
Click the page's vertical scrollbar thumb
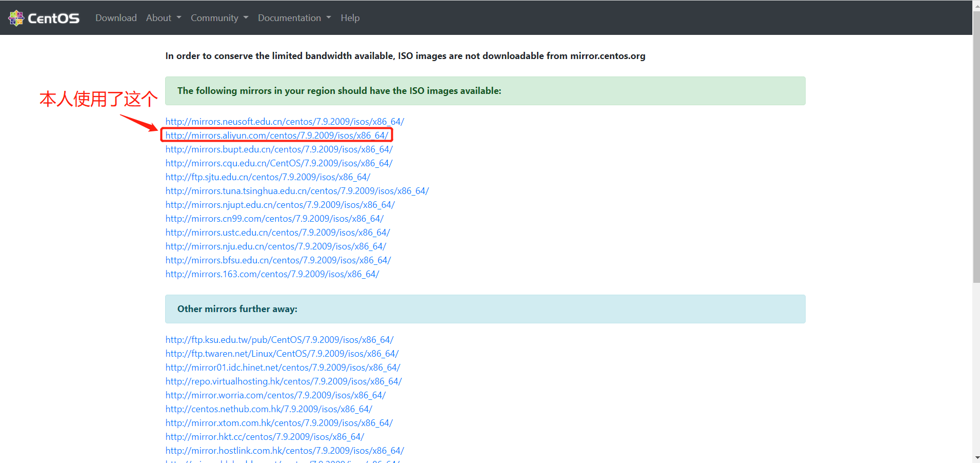pos(976,146)
